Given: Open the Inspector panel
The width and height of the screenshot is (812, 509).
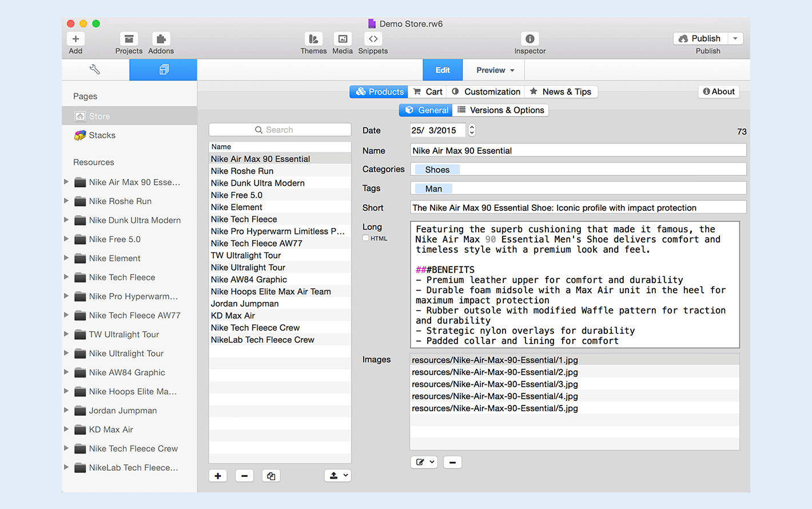Looking at the screenshot, I should [x=530, y=39].
